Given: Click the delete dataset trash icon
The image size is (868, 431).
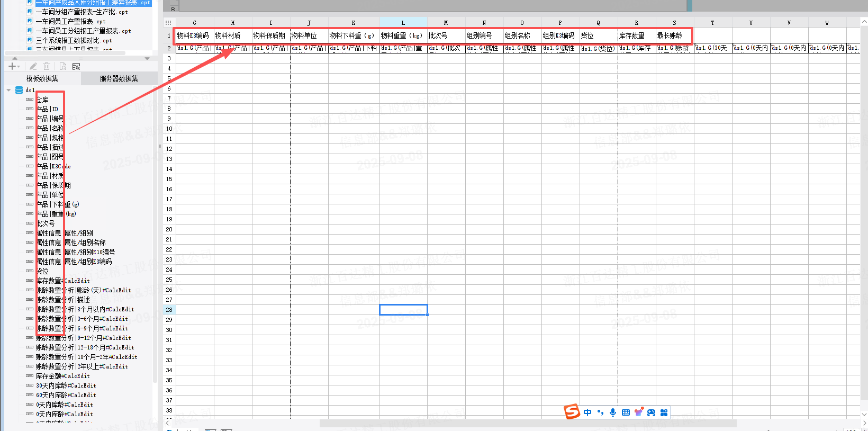Looking at the screenshot, I should click(x=47, y=66).
